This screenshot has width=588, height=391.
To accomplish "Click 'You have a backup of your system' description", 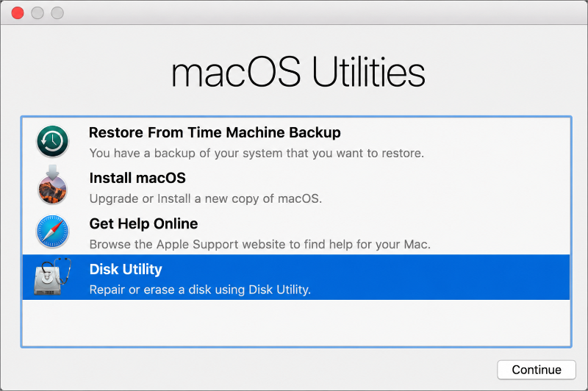I will tap(257, 154).
